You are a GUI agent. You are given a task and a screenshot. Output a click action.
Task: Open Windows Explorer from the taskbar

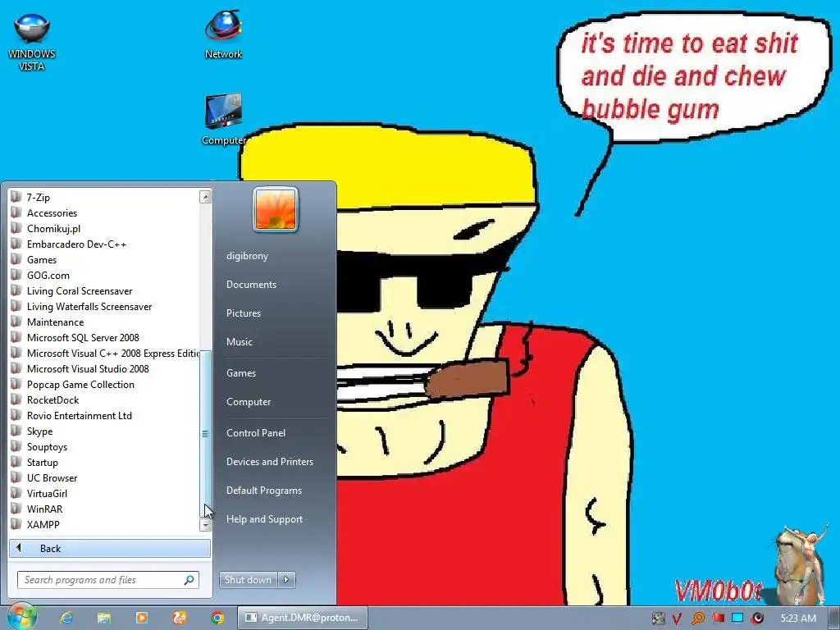104,618
